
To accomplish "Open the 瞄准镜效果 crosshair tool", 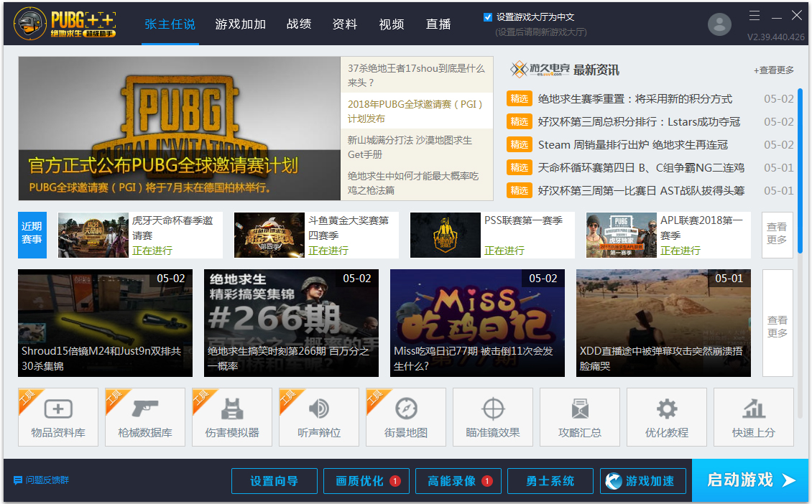I will [493, 417].
